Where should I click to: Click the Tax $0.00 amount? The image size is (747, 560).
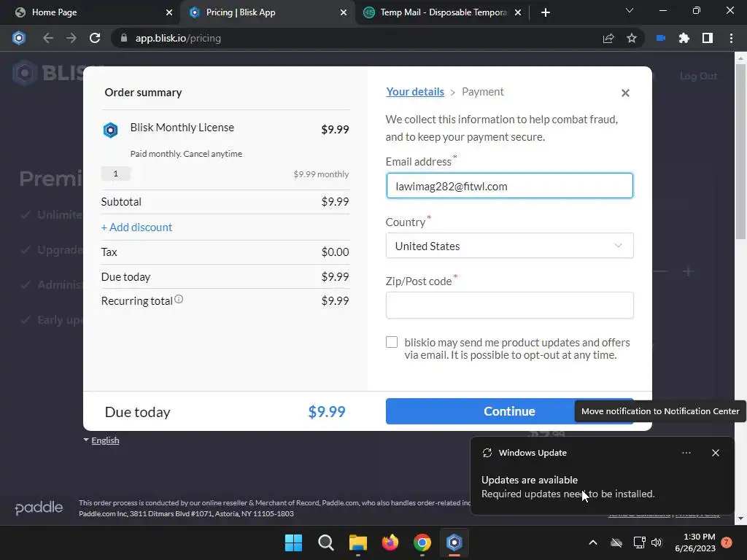click(x=335, y=252)
